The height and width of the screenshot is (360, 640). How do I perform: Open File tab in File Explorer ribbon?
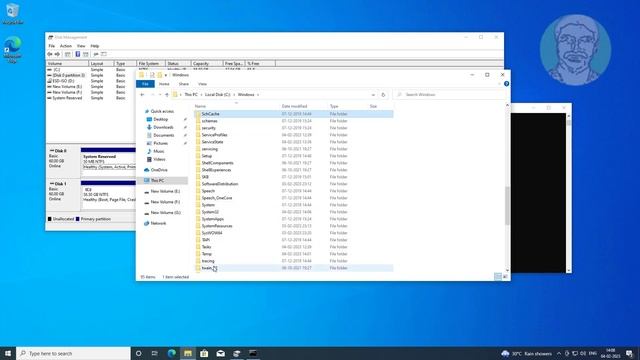tap(145, 84)
